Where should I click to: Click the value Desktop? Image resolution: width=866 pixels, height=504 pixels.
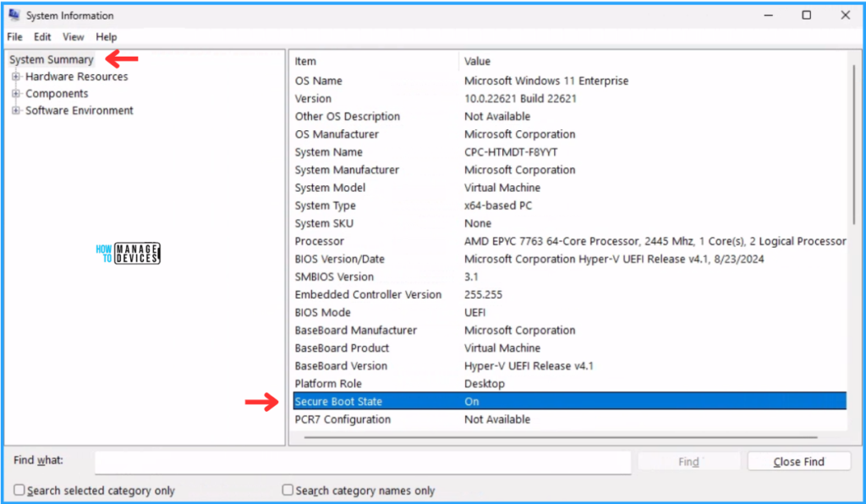point(485,384)
